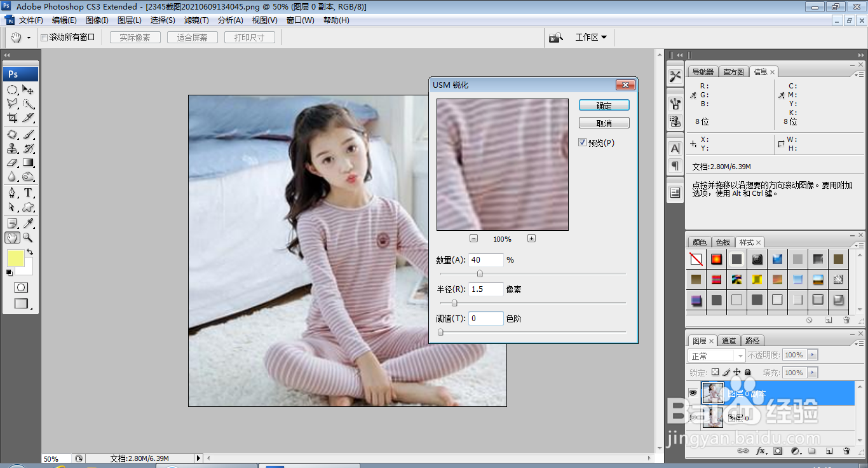
Task: Open the 滤镜(T) menu
Action: click(196, 20)
